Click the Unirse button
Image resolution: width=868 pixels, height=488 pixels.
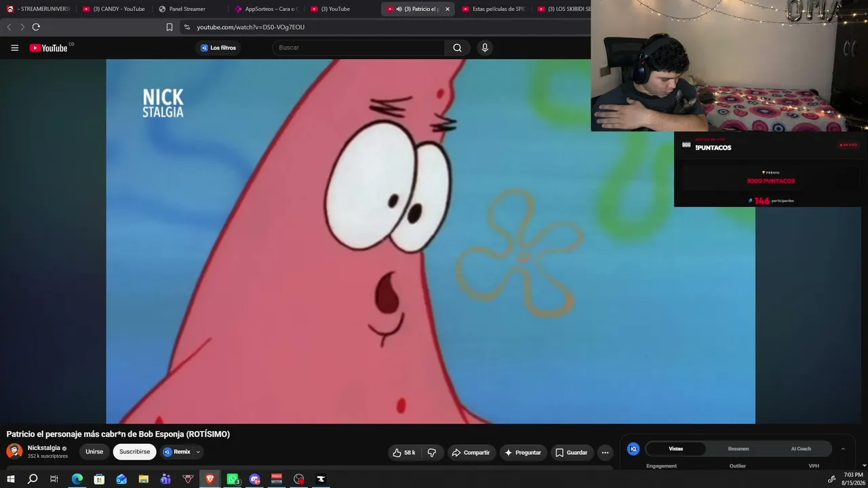coord(94,452)
